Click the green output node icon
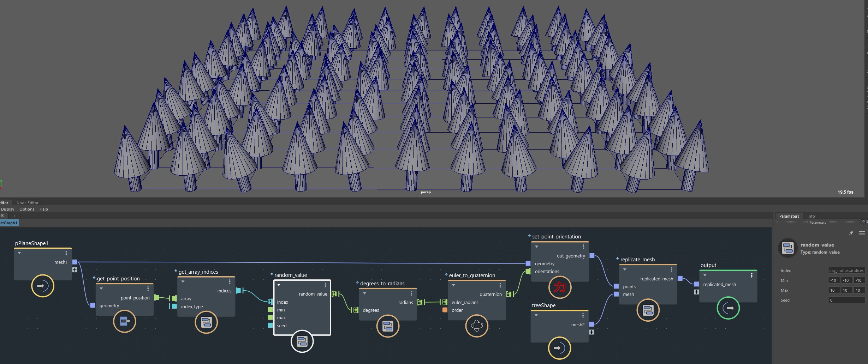868x364 pixels. click(x=728, y=308)
